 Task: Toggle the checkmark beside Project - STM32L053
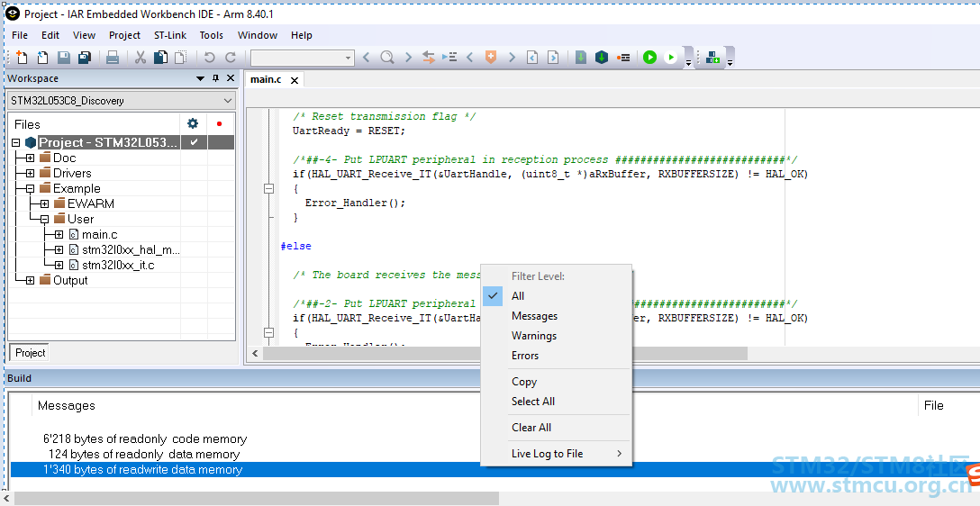[x=195, y=142]
